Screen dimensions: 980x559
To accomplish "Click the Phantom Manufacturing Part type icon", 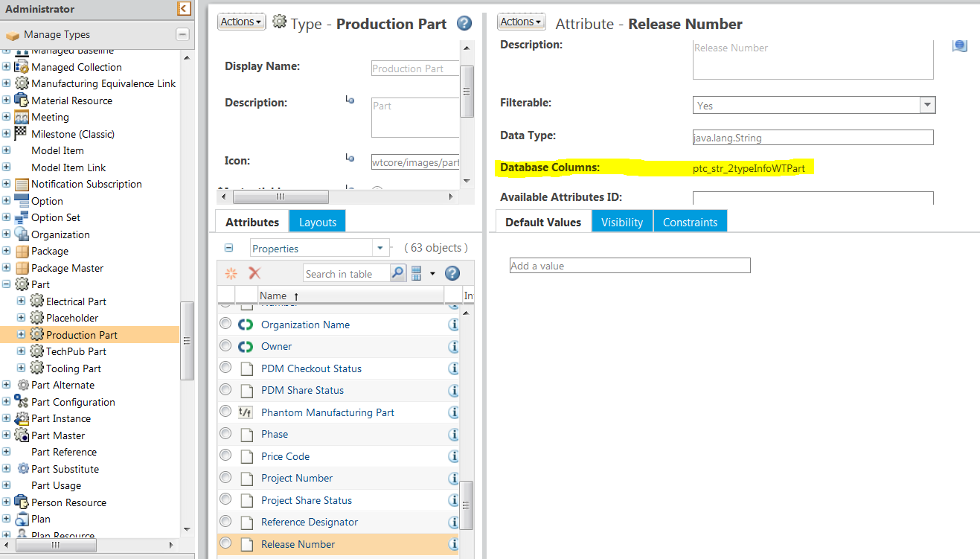I will [246, 412].
